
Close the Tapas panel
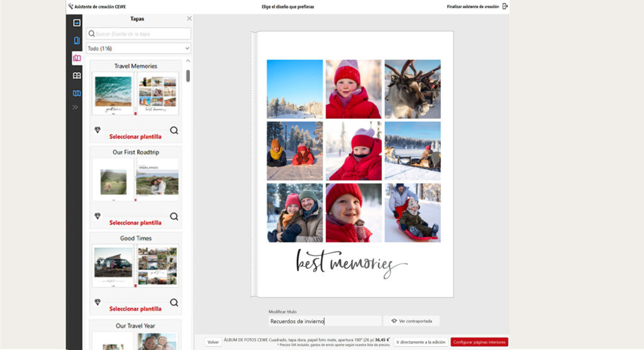coord(189,18)
